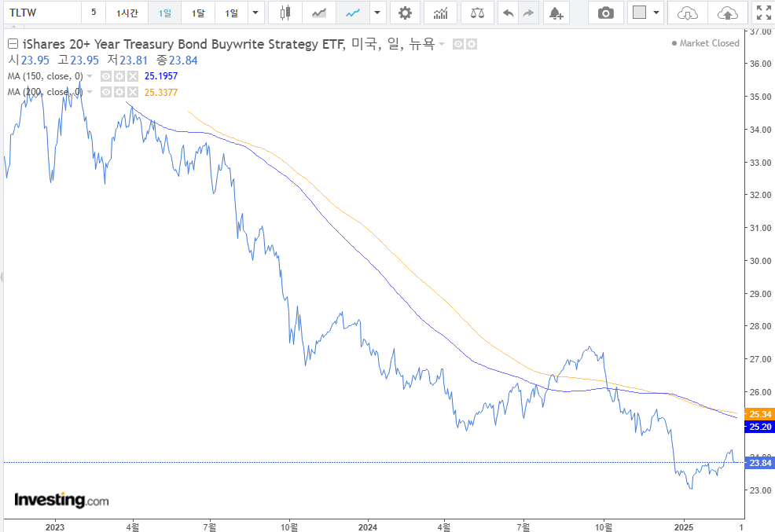Click the ETF title text in legend
The image size is (775, 532).
(229, 44)
